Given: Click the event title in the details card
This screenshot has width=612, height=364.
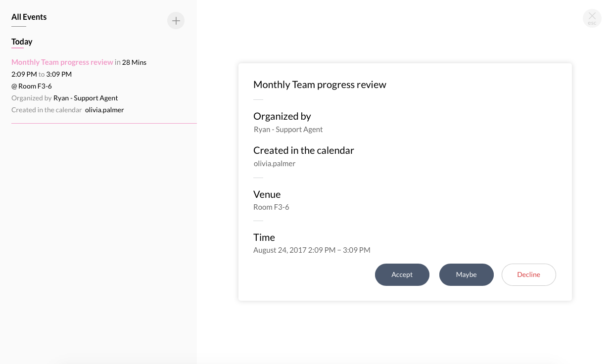Looking at the screenshot, I should [x=320, y=85].
